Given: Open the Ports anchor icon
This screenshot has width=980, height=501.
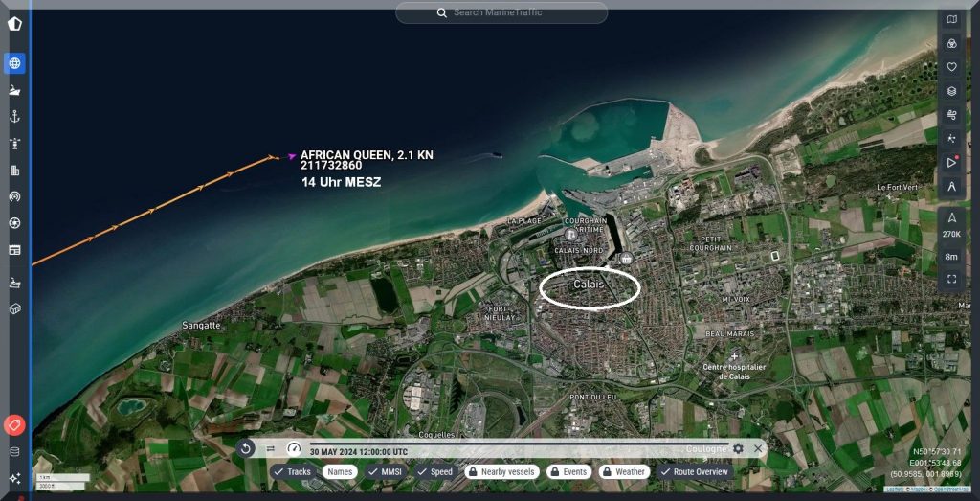Looking at the screenshot, I should point(14,116).
